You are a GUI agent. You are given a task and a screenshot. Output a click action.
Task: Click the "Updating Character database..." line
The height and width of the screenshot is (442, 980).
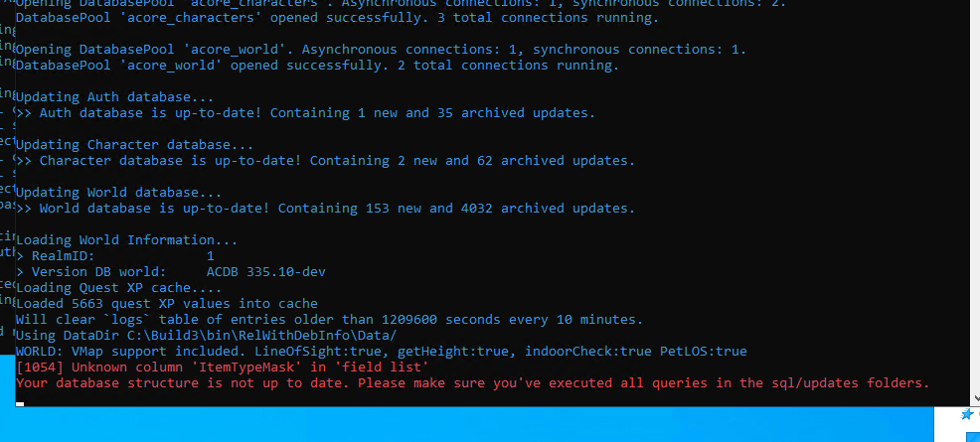(x=134, y=145)
